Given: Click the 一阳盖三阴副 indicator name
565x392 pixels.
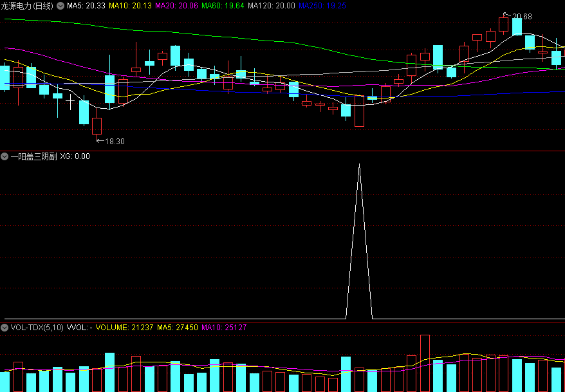Looking at the screenshot, I should coord(34,156).
